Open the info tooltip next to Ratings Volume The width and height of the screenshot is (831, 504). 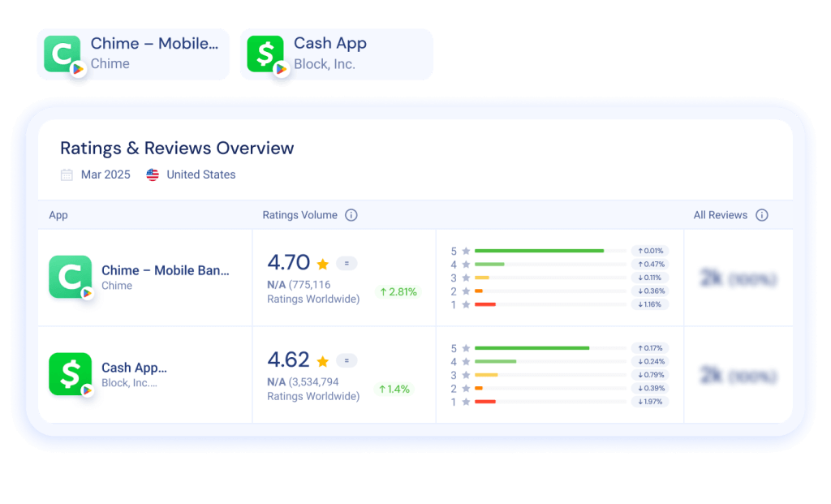click(351, 215)
